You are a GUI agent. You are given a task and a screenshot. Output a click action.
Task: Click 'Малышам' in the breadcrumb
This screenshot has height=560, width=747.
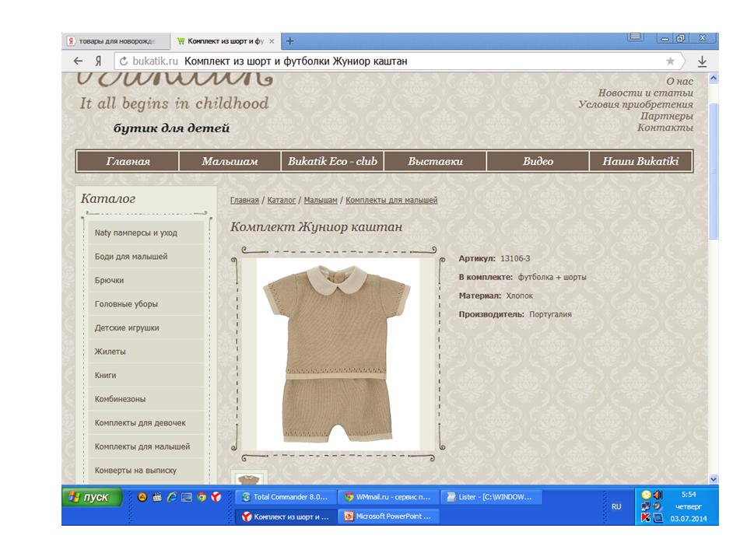320,200
